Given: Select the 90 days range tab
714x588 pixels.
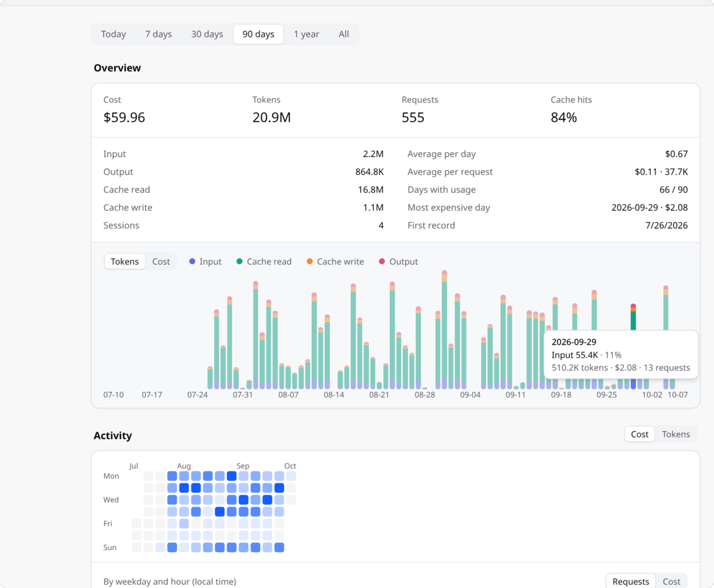Looking at the screenshot, I should 258,35.
